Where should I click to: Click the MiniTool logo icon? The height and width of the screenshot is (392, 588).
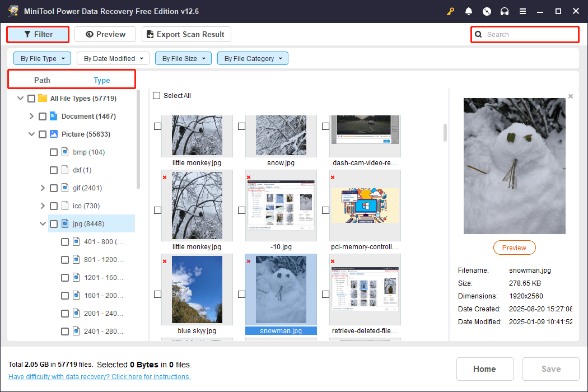tap(13, 11)
